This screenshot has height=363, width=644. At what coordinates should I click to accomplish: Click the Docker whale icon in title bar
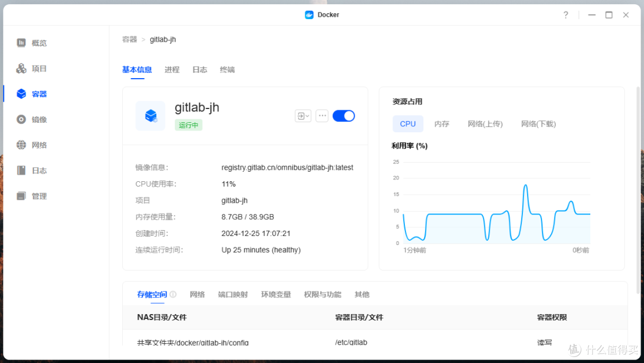pyautogui.click(x=308, y=14)
